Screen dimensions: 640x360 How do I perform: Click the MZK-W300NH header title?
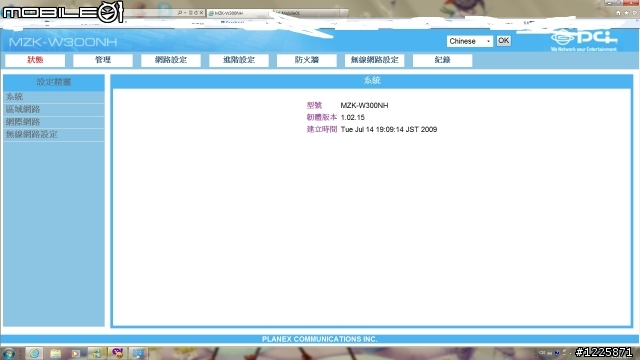pos(63,42)
